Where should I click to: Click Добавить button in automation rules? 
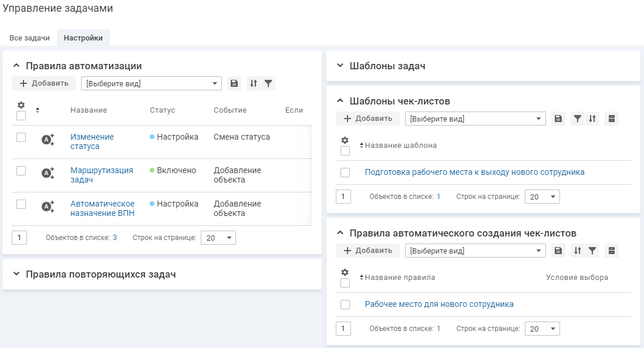tap(44, 83)
